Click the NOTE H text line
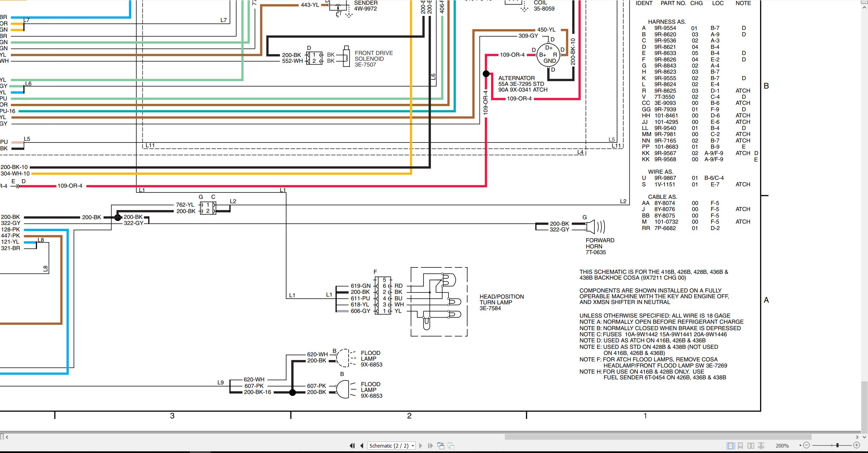868x453 pixels. click(x=642, y=372)
